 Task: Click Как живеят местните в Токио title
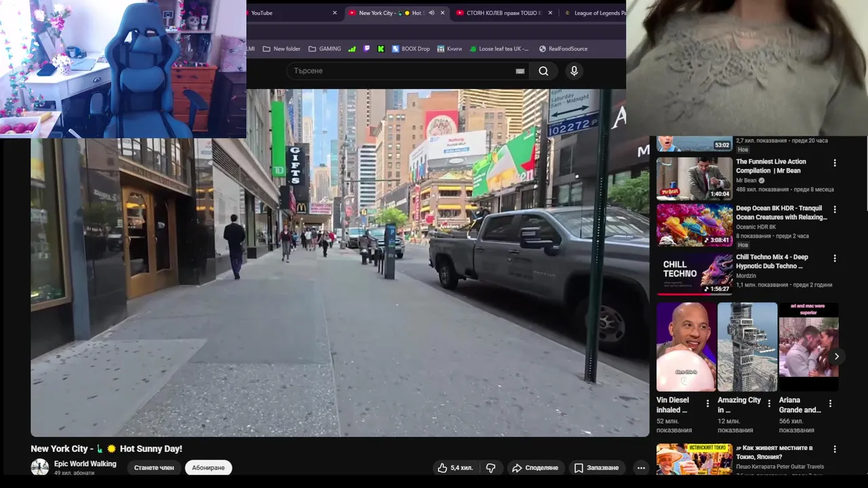(774, 452)
